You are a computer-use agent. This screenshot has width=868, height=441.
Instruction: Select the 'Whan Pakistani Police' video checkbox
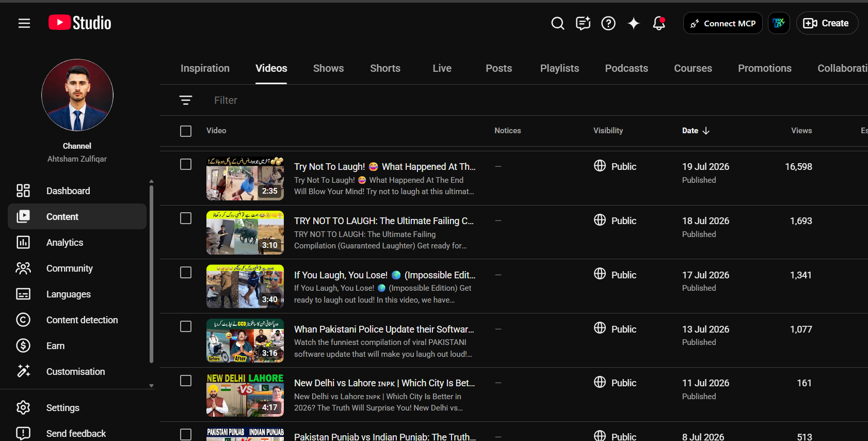click(x=186, y=326)
